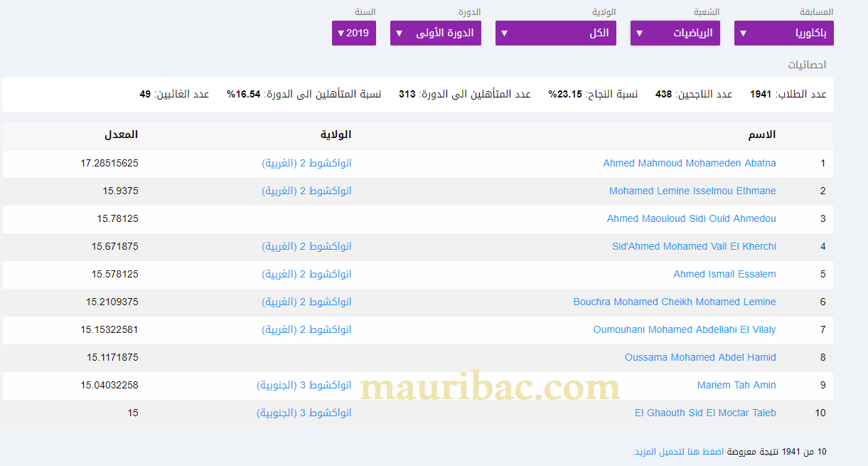
Task: Click the الاسم column header
Action: 761,134
